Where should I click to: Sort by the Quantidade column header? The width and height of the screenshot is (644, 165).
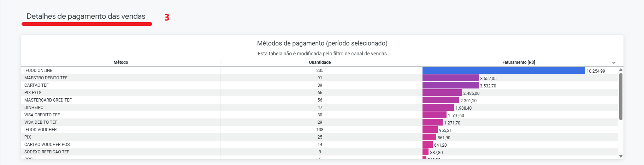pyautogui.click(x=320, y=62)
